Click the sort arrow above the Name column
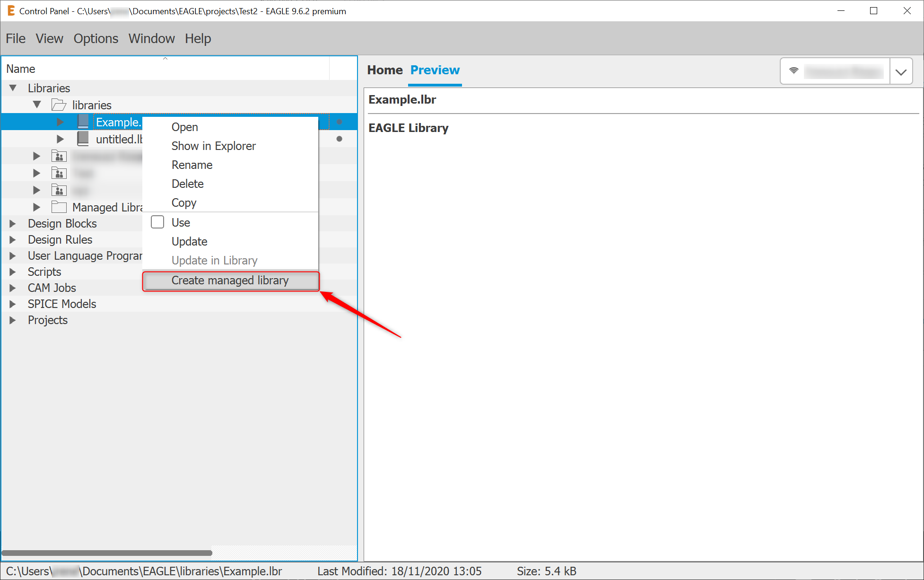Screen dimensions: 924x580 (165, 58)
